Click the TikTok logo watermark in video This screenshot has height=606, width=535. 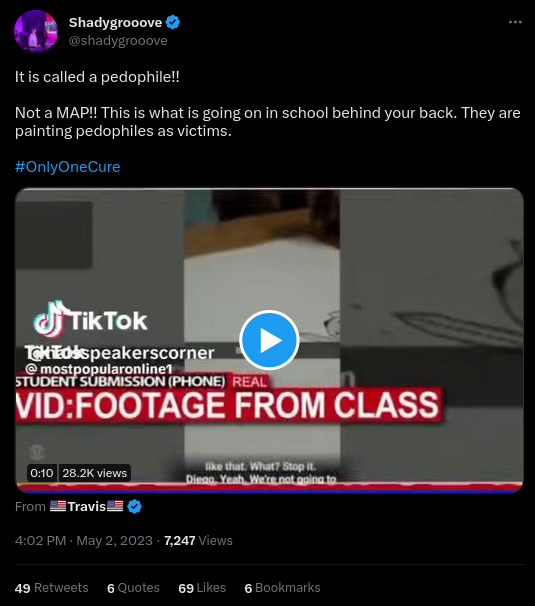click(90, 319)
